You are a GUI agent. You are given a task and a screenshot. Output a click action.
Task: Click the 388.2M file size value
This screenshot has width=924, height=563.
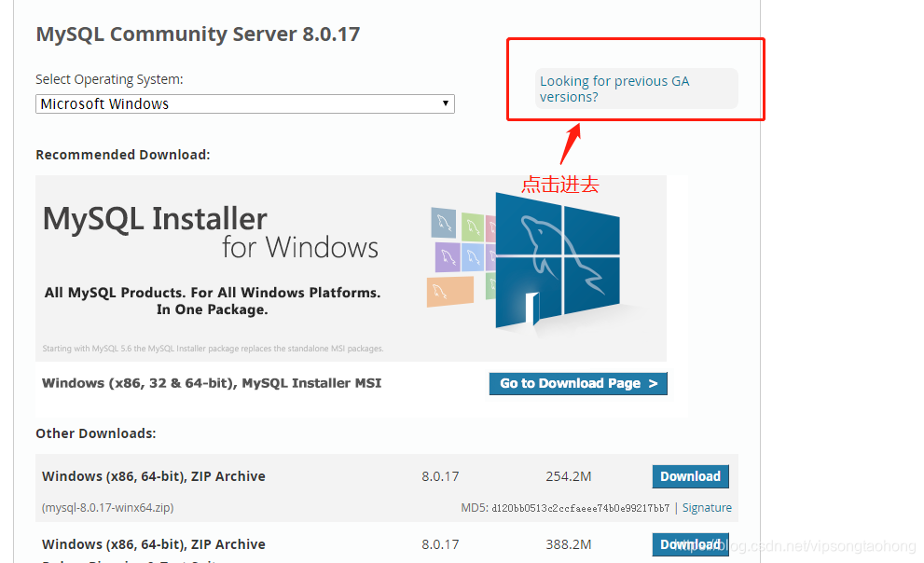click(x=568, y=544)
